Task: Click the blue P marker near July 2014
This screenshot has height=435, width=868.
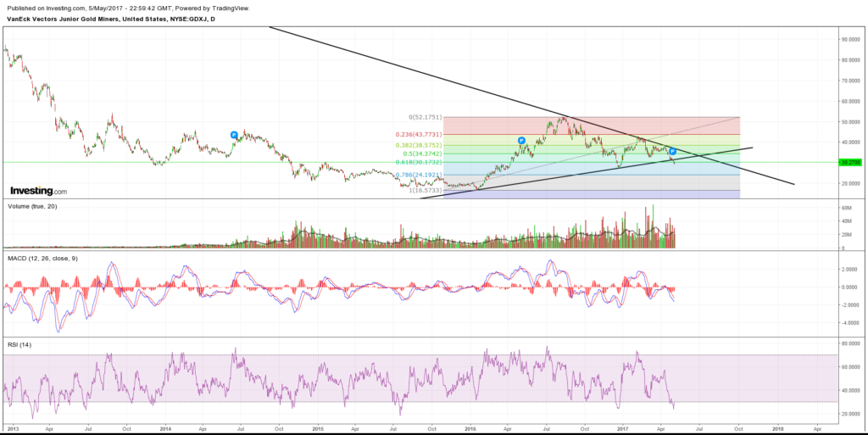Action: click(234, 135)
